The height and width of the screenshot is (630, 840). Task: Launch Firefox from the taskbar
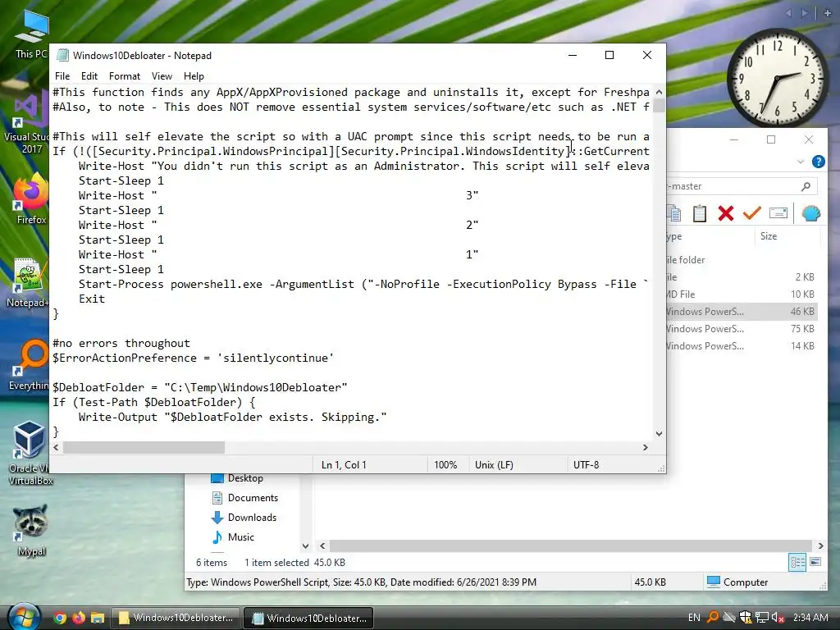click(x=79, y=618)
